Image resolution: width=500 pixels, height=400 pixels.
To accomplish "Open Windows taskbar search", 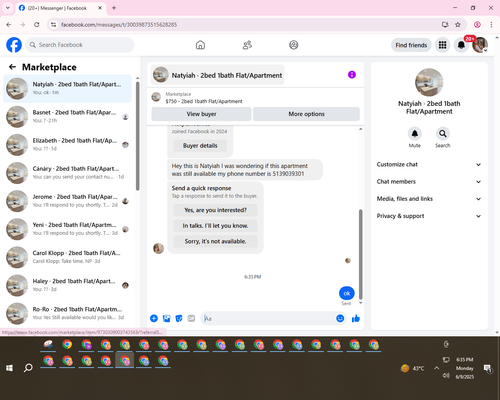I will click(28, 368).
